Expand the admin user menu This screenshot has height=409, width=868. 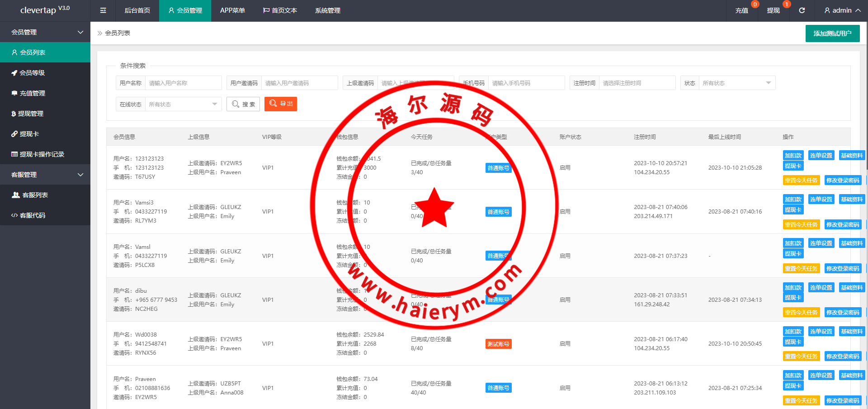point(842,10)
